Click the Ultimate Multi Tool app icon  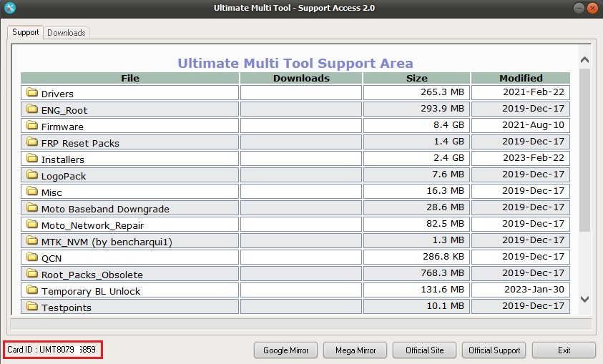[10, 8]
